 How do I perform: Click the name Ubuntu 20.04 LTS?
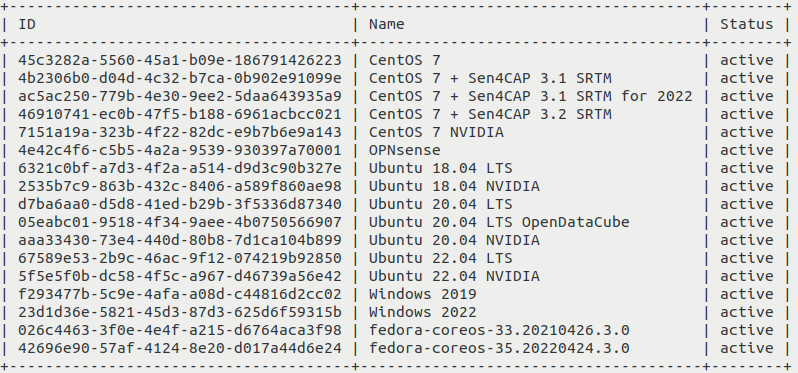pos(441,204)
